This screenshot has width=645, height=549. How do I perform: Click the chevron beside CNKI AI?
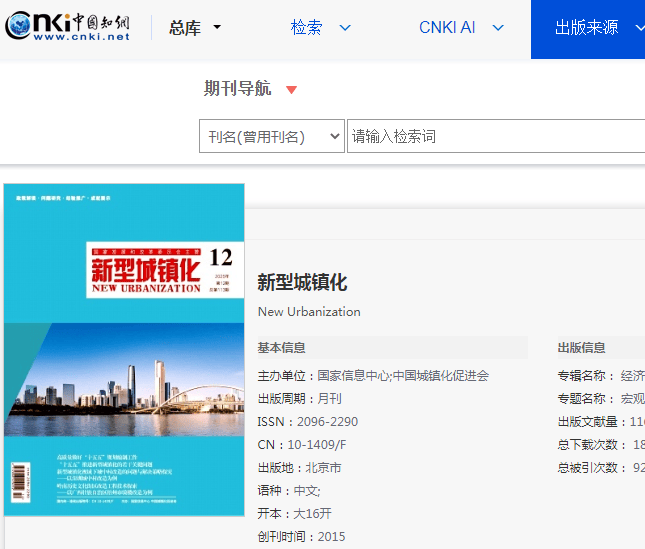(498, 28)
